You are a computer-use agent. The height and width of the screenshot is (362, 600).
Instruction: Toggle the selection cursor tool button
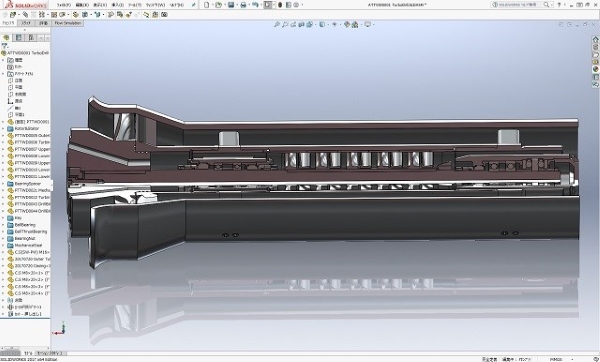click(268, 5)
